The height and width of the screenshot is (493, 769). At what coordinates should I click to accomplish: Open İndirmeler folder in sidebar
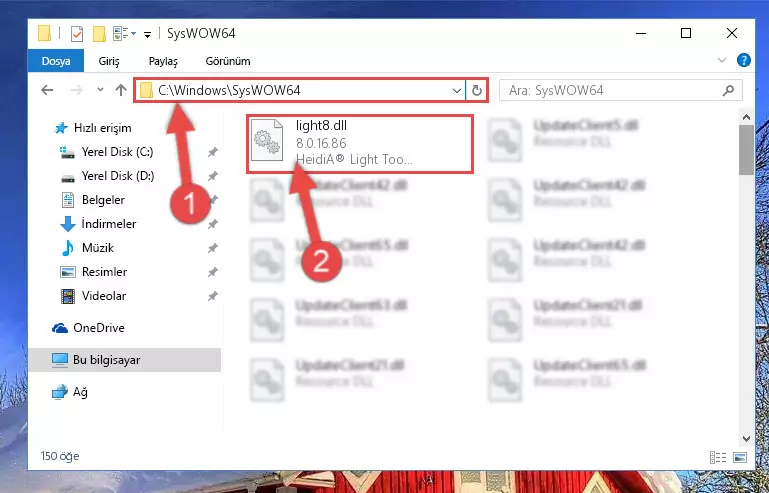(x=108, y=224)
